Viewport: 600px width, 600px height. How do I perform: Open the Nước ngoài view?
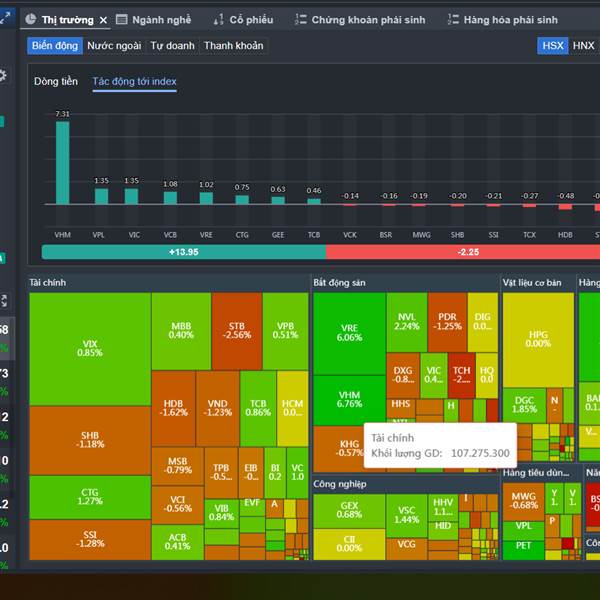click(x=114, y=45)
